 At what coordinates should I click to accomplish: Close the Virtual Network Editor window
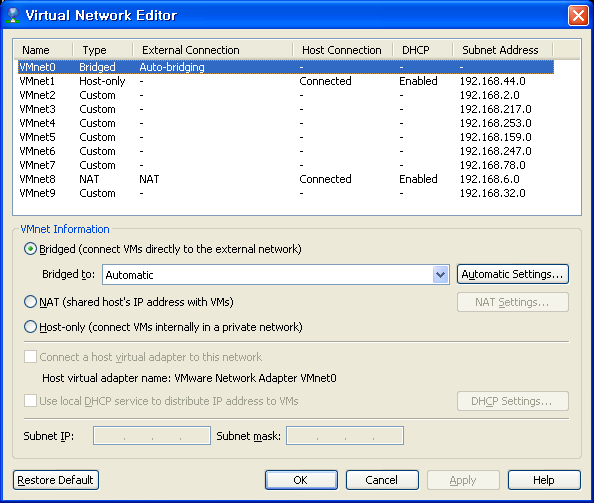[x=578, y=16]
